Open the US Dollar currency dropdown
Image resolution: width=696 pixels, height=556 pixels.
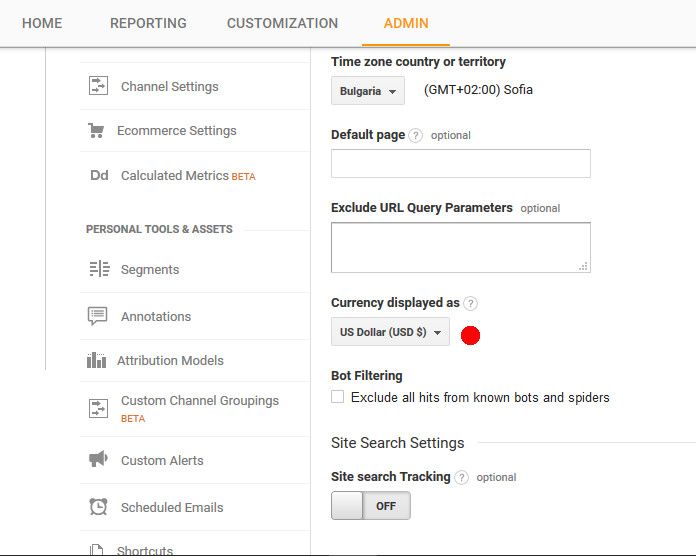tap(390, 331)
